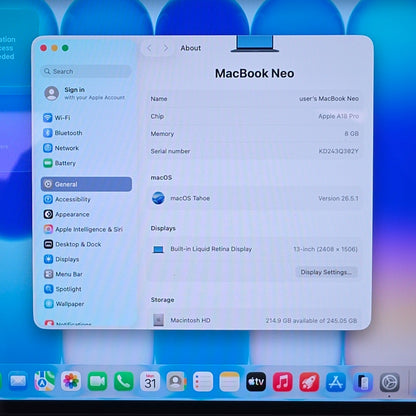Image resolution: width=416 pixels, height=416 pixels.
Task: Open App Store from the Dock
Action: (336, 382)
